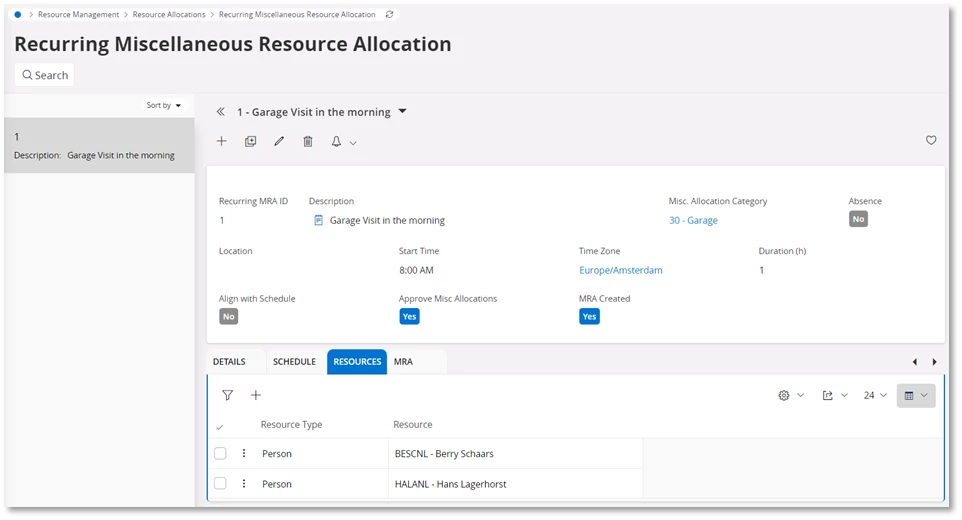The width and height of the screenshot is (962, 520).
Task: Open table settings gear dropdown
Action: point(791,396)
